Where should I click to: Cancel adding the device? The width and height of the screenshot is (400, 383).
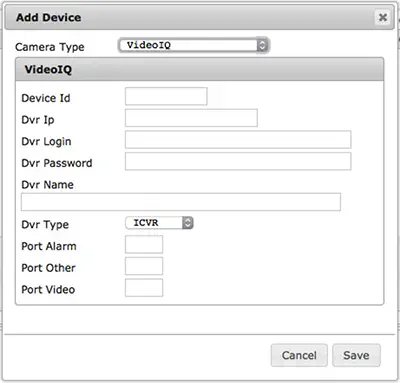click(299, 355)
